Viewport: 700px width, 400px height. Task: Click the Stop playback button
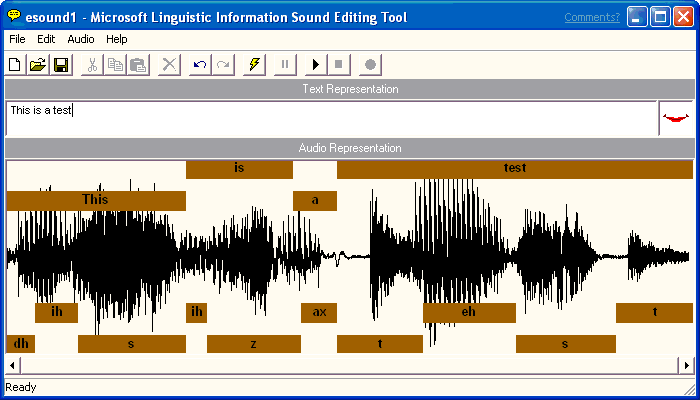coord(339,65)
